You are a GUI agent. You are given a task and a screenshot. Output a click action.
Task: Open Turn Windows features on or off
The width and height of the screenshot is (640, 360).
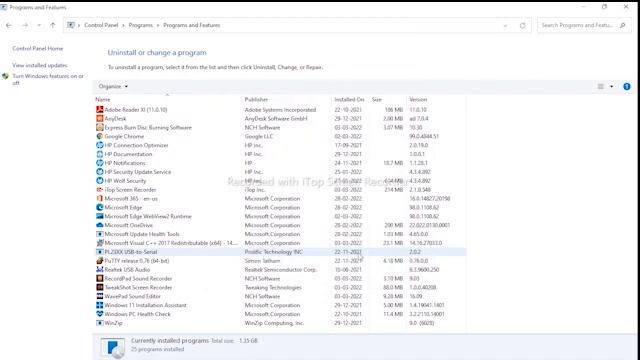pos(48,79)
